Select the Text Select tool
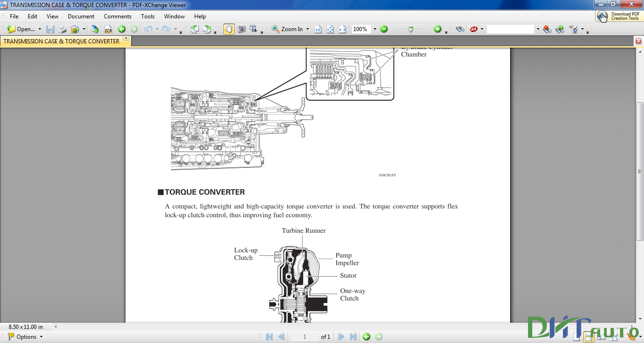Image resolution: width=644 pixels, height=343 pixels. tap(254, 29)
